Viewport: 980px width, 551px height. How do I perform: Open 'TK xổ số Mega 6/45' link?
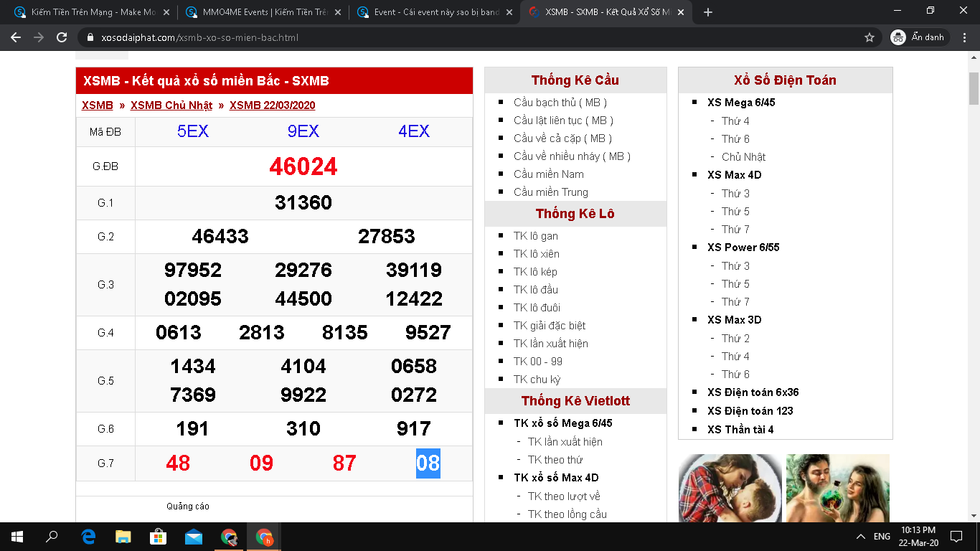[563, 423]
